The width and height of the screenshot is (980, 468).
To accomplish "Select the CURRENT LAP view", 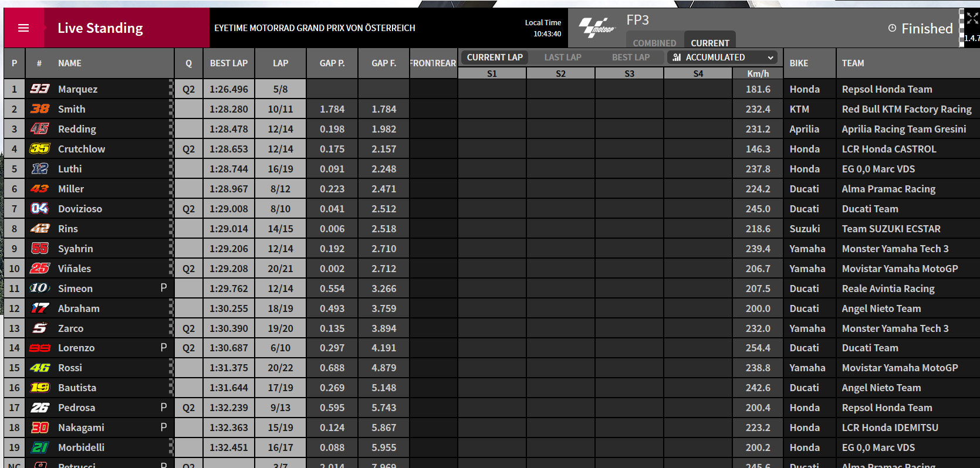I will 495,57.
